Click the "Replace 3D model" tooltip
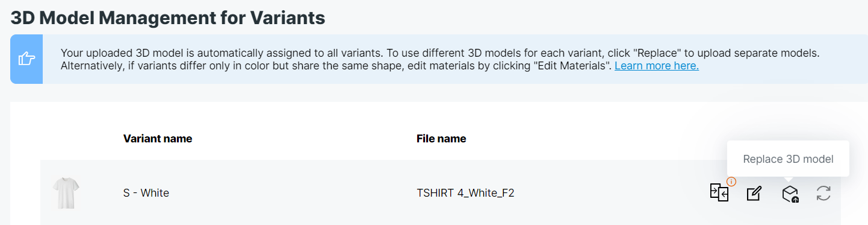868x225 pixels. tap(788, 159)
